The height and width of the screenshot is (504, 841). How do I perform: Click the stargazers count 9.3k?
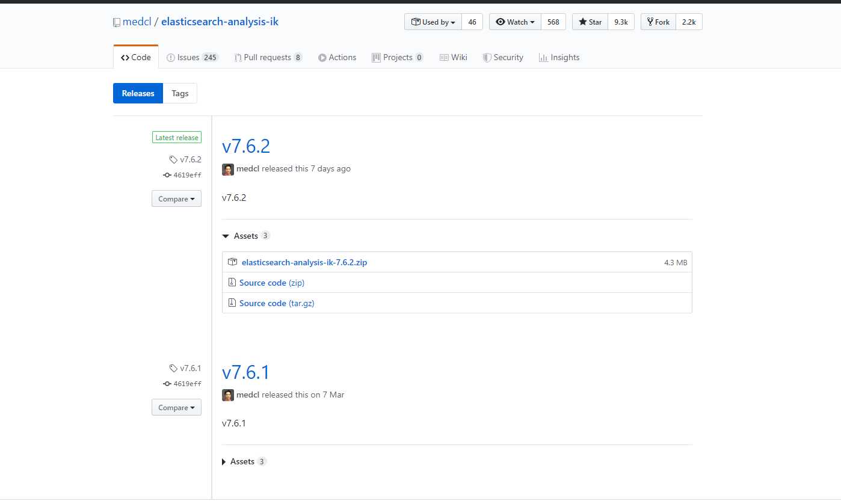(621, 22)
